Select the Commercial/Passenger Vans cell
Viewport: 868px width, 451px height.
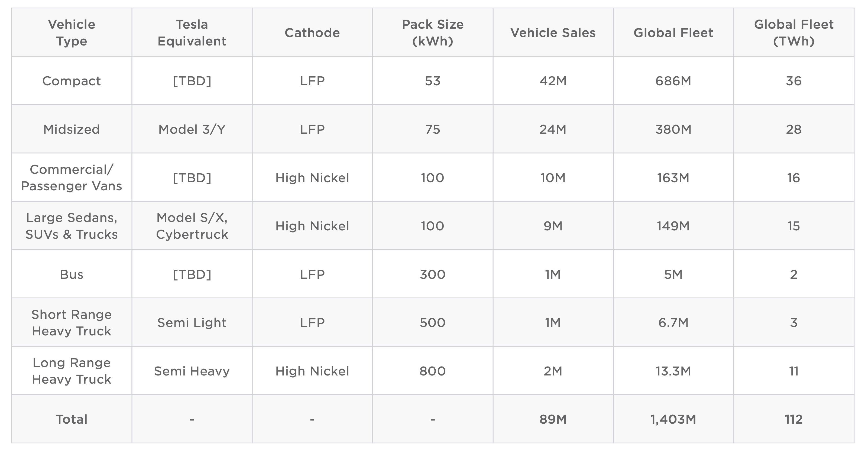click(x=72, y=178)
